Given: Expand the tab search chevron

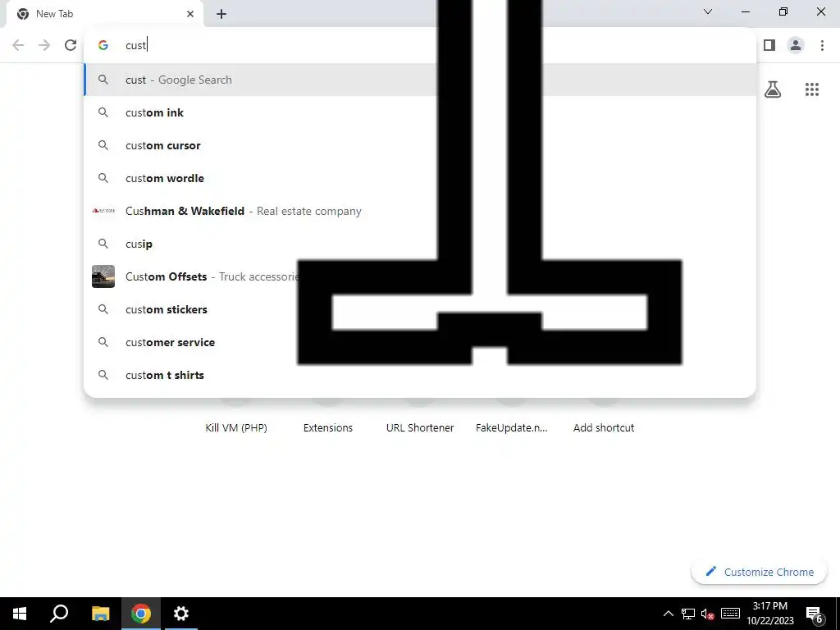Looking at the screenshot, I should 708,11.
